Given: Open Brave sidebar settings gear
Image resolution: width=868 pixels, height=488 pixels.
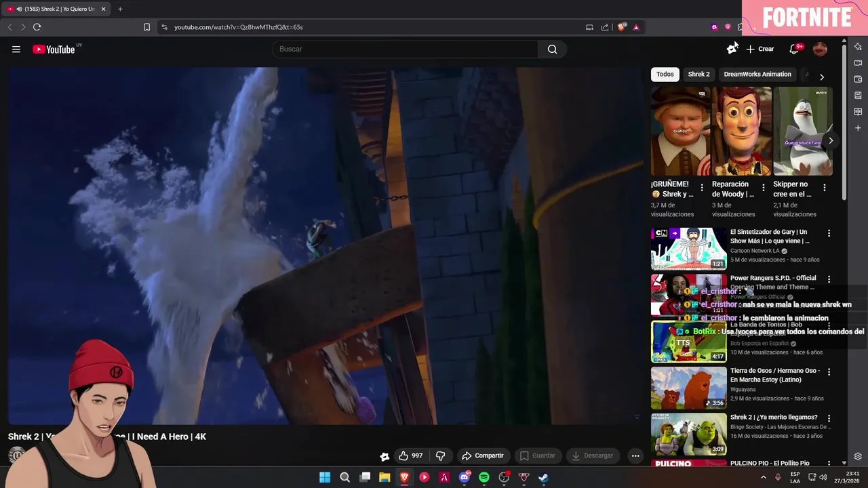Looking at the screenshot, I should (x=858, y=457).
